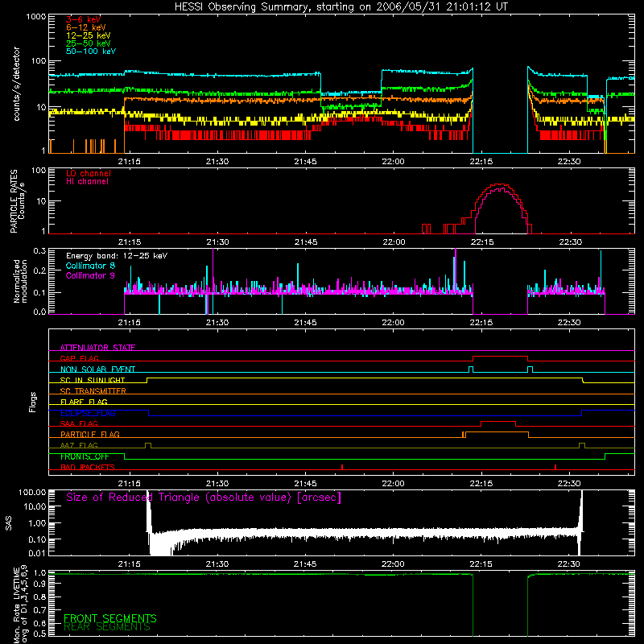
Task: Click the Normalized modulation axis label
Action: tap(20, 281)
